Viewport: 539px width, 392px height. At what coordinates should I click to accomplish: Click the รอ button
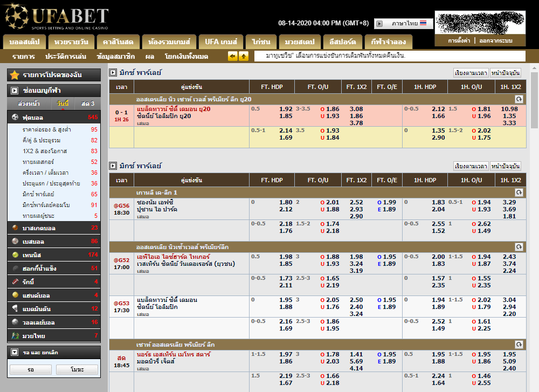click(x=31, y=370)
